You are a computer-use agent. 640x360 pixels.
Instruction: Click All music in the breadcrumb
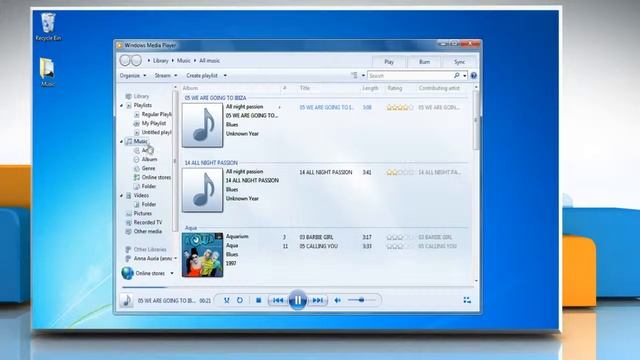[209, 60]
